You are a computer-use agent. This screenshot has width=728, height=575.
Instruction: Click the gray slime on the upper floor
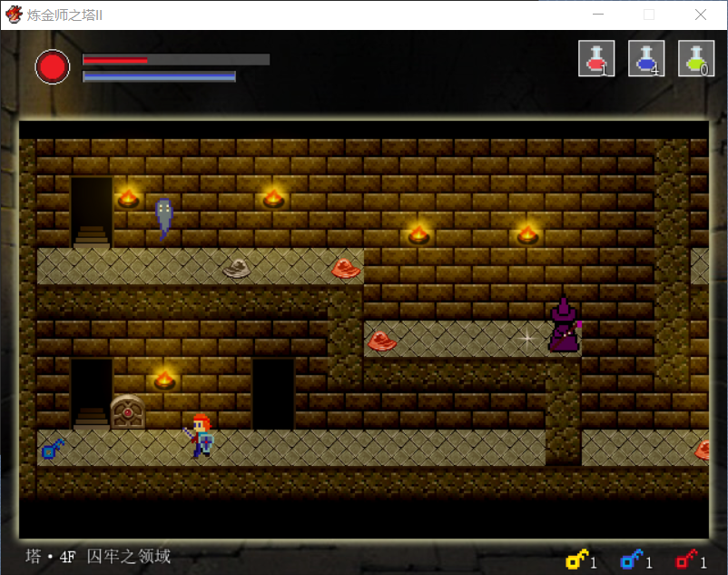(x=237, y=268)
